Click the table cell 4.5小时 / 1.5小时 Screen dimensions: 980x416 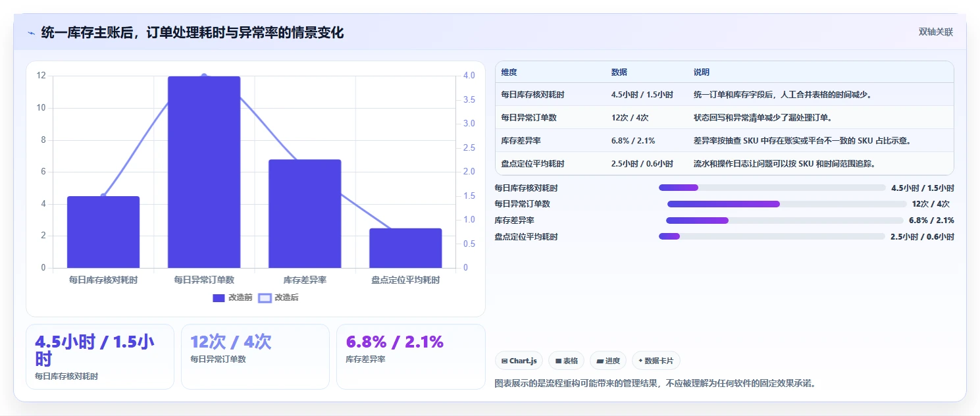[642, 95]
